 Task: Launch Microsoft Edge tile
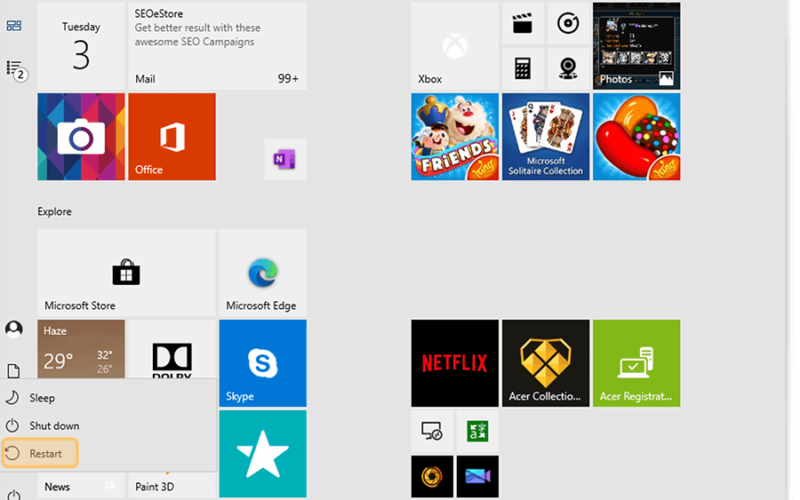click(x=263, y=273)
